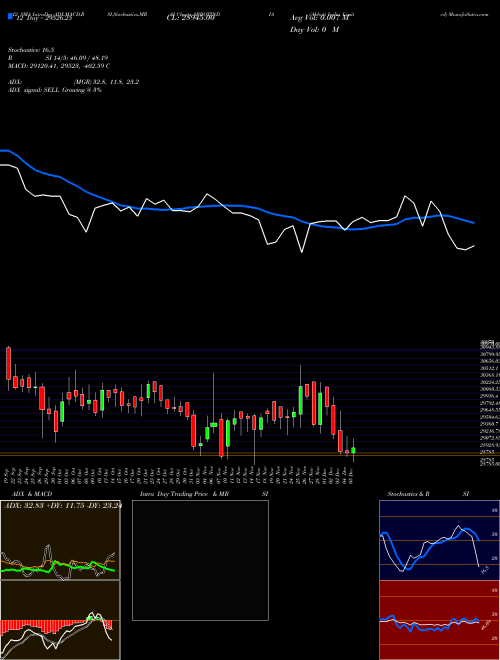Screen dimensions: 500x660
Task: Open the MACD histogram chart thumbnail
Action: click(60, 620)
